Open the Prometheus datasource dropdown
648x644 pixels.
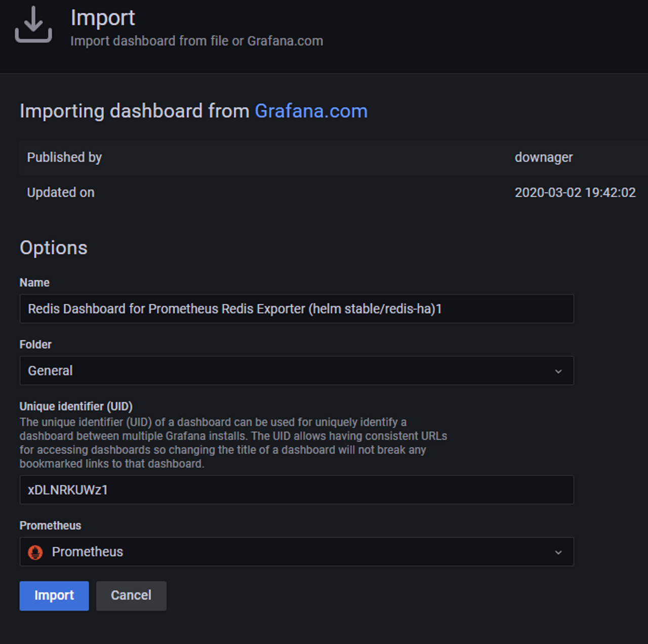click(x=297, y=551)
